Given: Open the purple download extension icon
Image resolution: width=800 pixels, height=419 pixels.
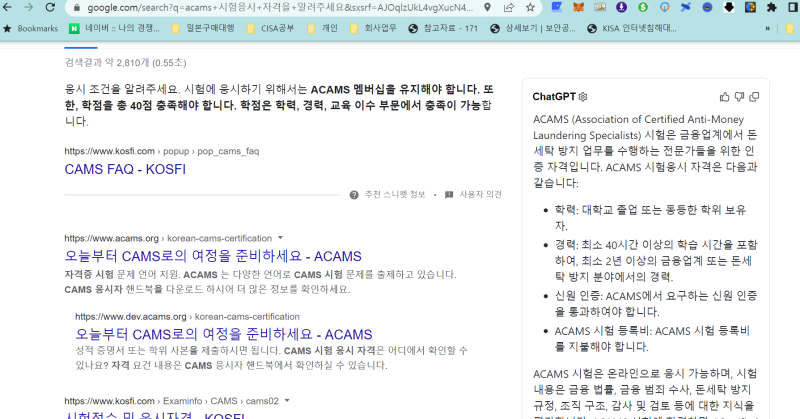Looking at the screenshot, I should [621, 7].
